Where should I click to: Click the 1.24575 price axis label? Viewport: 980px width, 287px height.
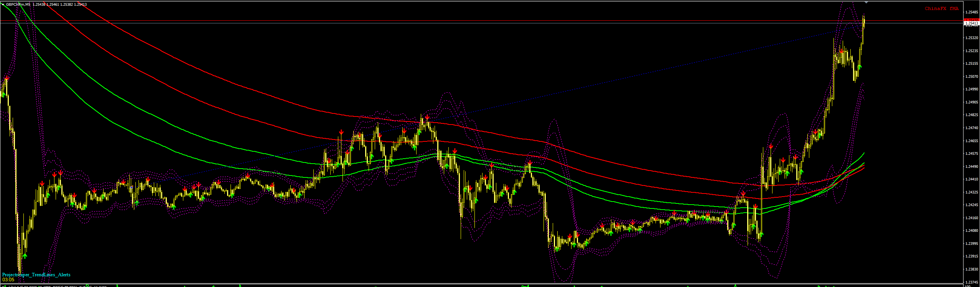(x=971, y=154)
